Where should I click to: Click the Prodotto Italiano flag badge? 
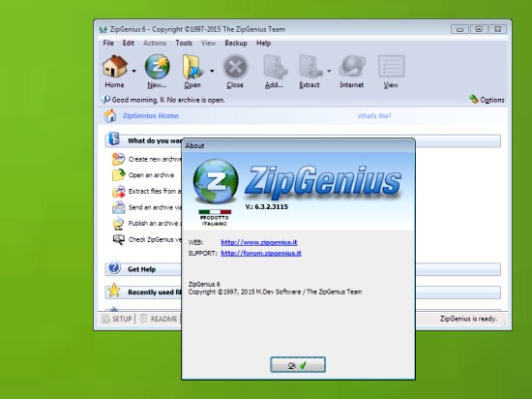pyautogui.click(x=215, y=218)
